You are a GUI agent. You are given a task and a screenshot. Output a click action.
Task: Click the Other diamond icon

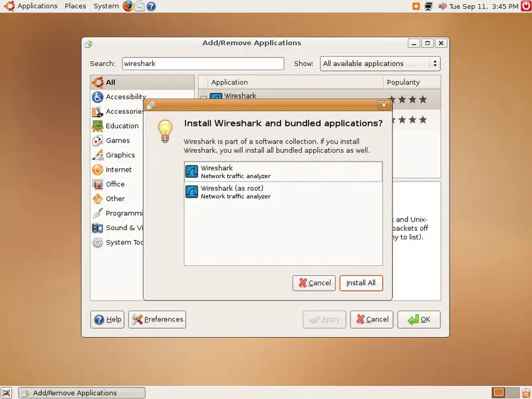(x=98, y=199)
